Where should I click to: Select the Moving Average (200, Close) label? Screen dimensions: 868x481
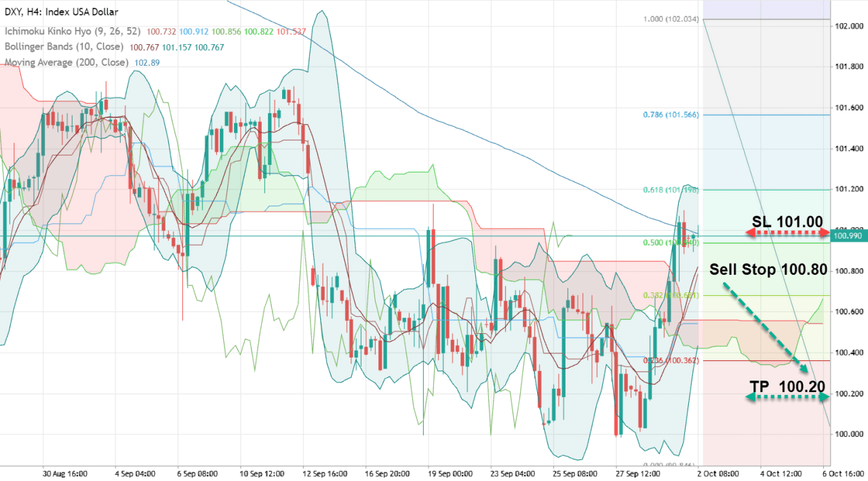point(66,62)
